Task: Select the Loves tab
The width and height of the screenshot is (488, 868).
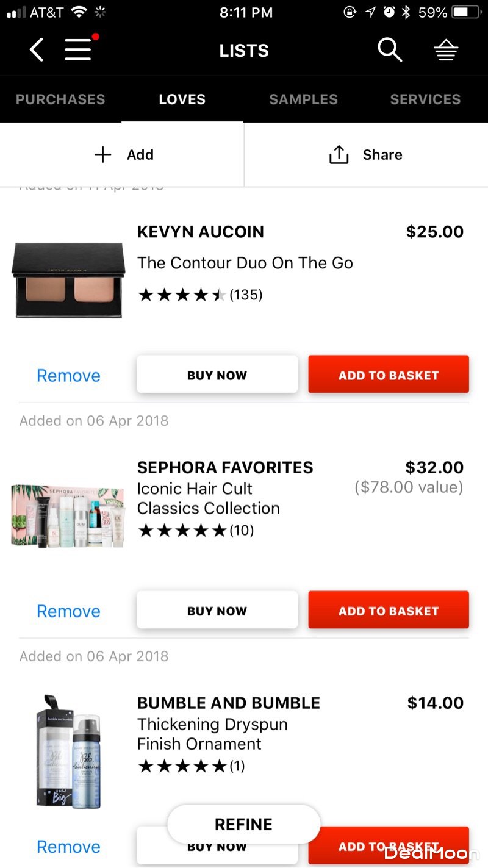Action: click(x=182, y=99)
